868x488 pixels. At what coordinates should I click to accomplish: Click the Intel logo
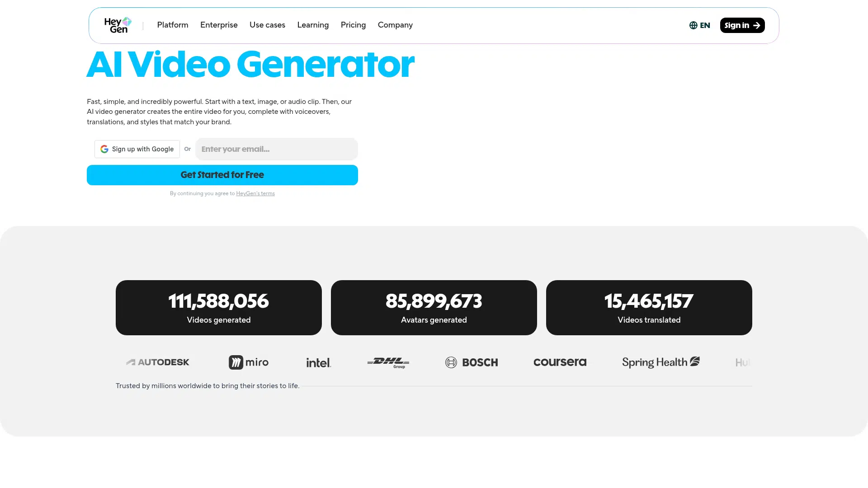[319, 362]
